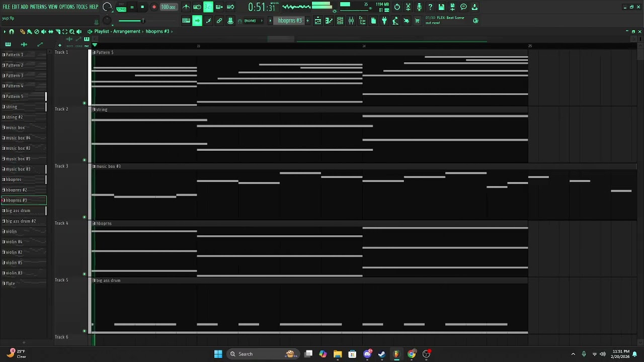The width and height of the screenshot is (644, 362).
Task: Click the metronome icon in the top toolbar
Action: click(x=186, y=7)
